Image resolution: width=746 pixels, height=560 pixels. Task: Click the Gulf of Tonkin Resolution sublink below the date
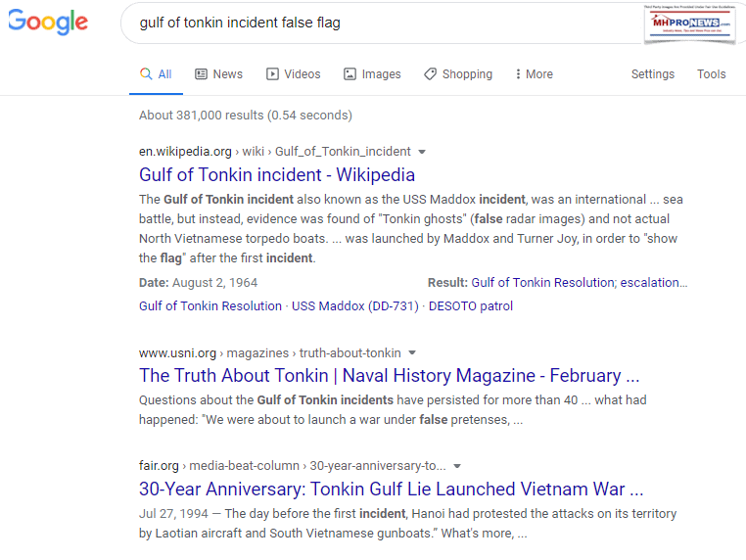(x=210, y=305)
